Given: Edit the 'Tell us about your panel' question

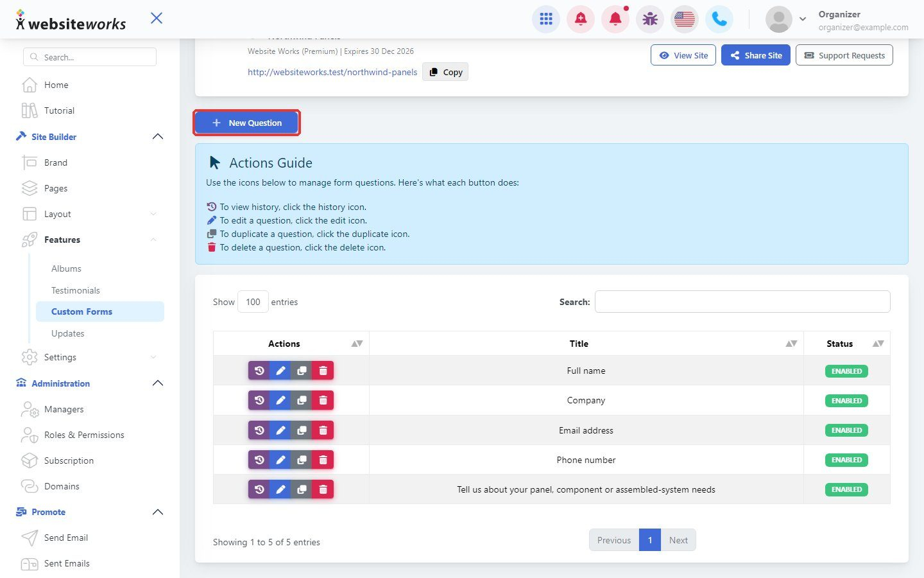Looking at the screenshot, I should (x=280, y=489).
